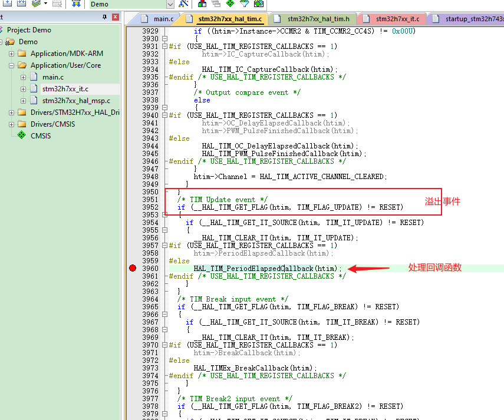Click the main.c file icon in tree
The height and width of the screenshot is (420, 504).
[x=34, y=77]
